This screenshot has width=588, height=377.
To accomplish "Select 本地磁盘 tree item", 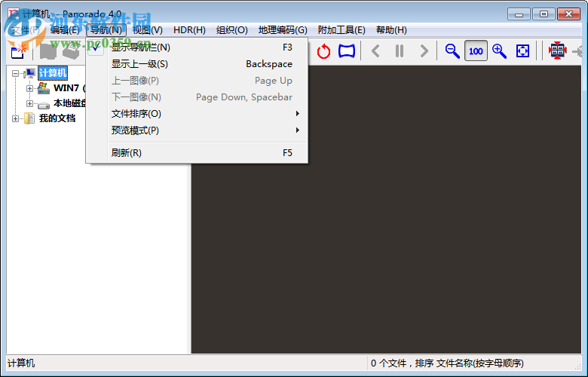I will (70, 103).
